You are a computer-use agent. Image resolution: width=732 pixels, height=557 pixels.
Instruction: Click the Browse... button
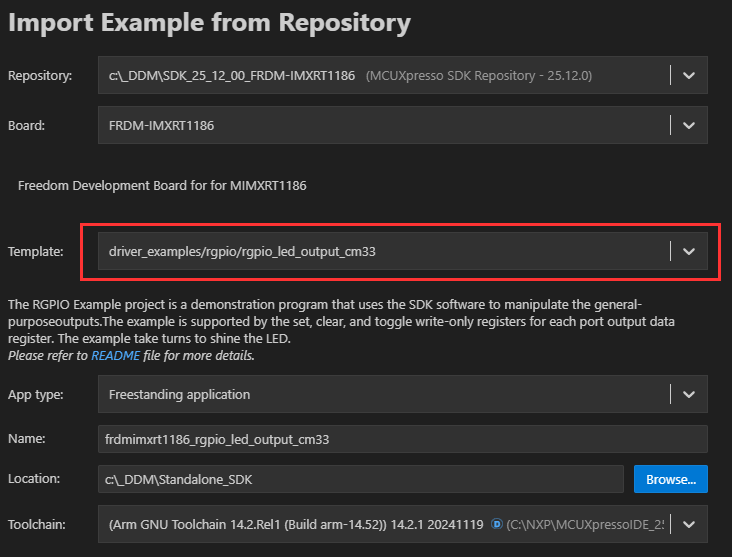670,479
